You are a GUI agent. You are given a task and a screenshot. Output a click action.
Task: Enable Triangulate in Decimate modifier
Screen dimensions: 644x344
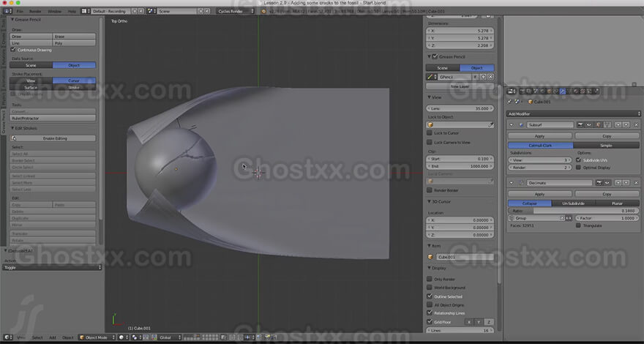(578, 225)
